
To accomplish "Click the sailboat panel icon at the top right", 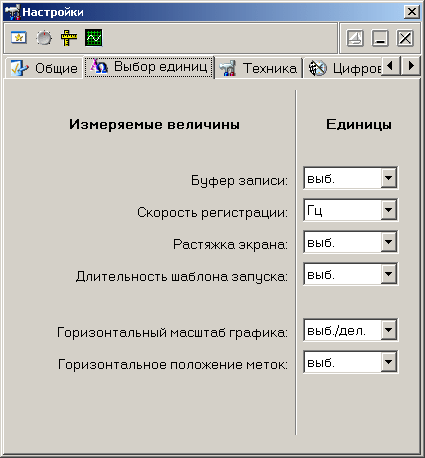I will coord(355,38).
